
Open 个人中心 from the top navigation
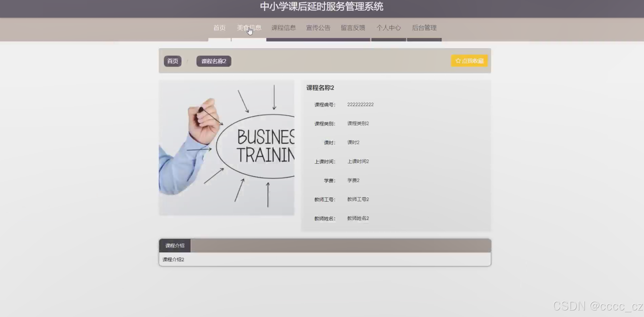tap(389, 28)
